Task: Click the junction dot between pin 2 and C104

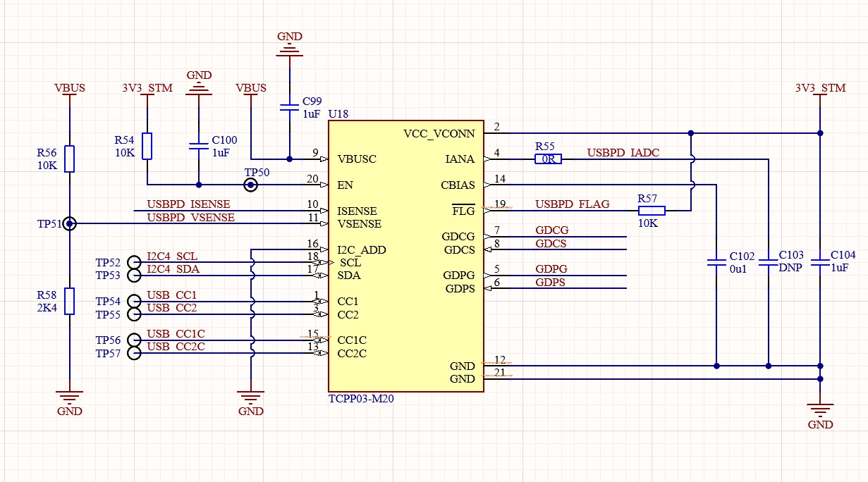Action: point(691,133)
